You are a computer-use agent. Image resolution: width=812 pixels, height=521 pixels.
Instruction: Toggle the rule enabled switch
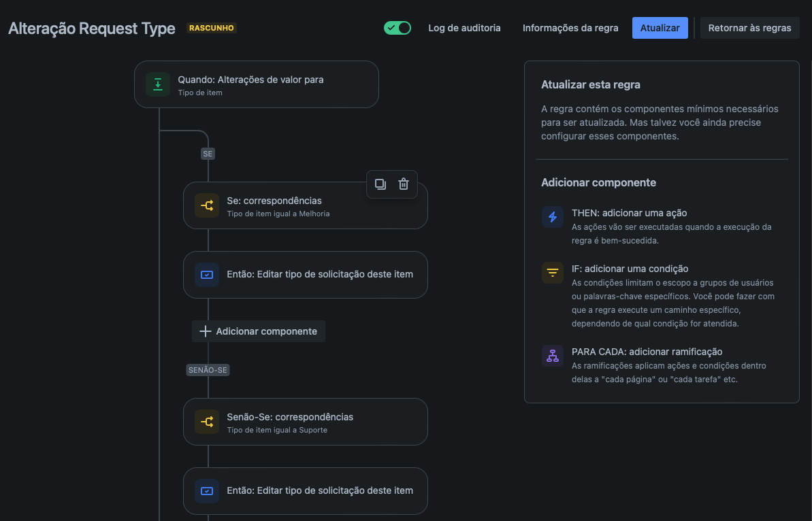397,28
